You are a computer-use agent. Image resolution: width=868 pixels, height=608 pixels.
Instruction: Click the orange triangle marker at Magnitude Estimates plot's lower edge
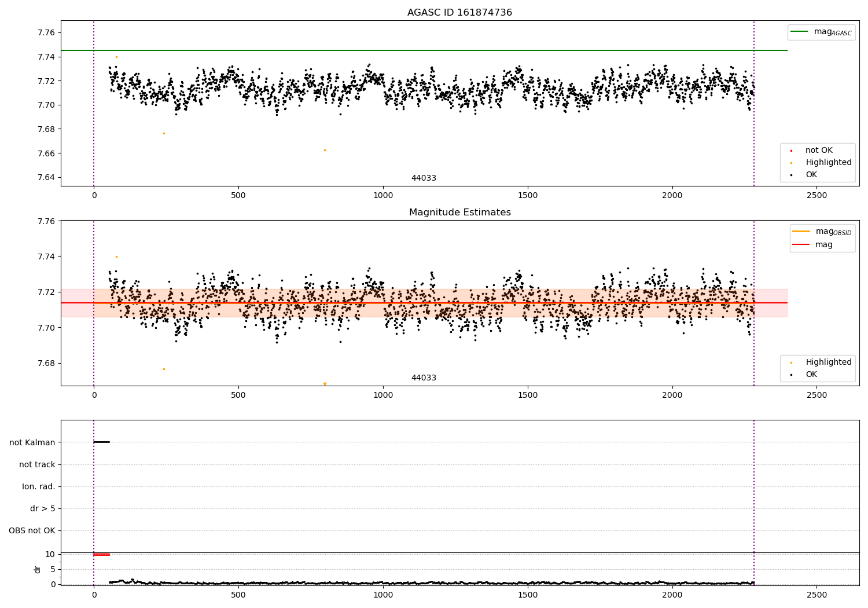(x=325, y=384)
